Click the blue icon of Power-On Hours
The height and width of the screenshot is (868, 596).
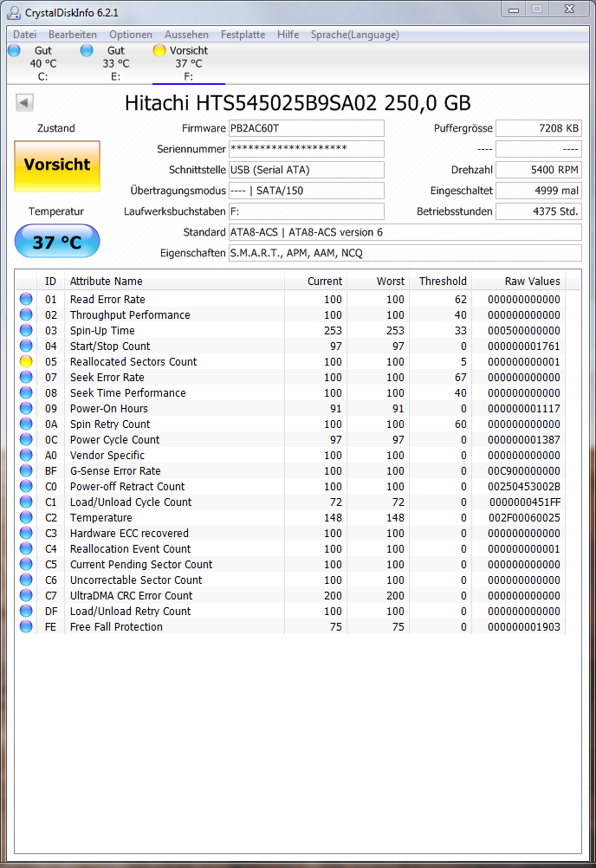pyautogui.click(x=26, y=408)
